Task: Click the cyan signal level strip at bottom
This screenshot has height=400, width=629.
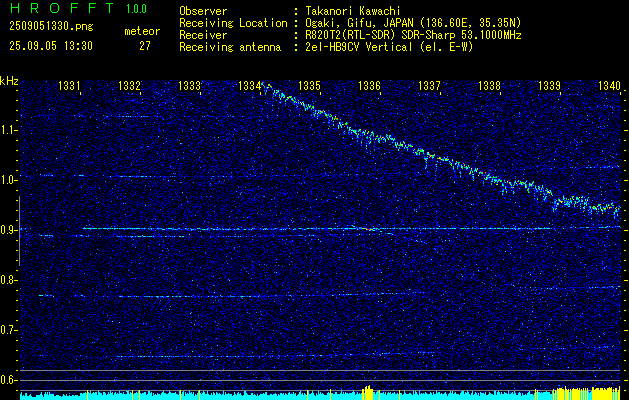Action: click(x=320, y=395)
